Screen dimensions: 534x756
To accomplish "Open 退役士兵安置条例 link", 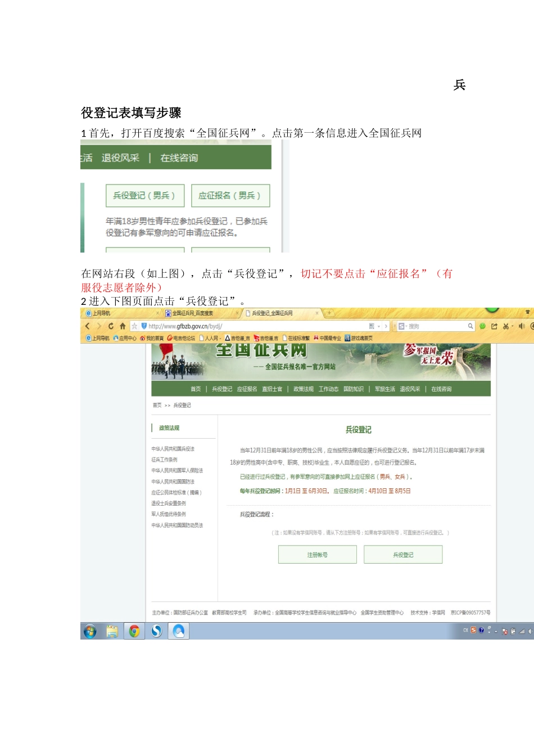I will (x=169, y=503).
